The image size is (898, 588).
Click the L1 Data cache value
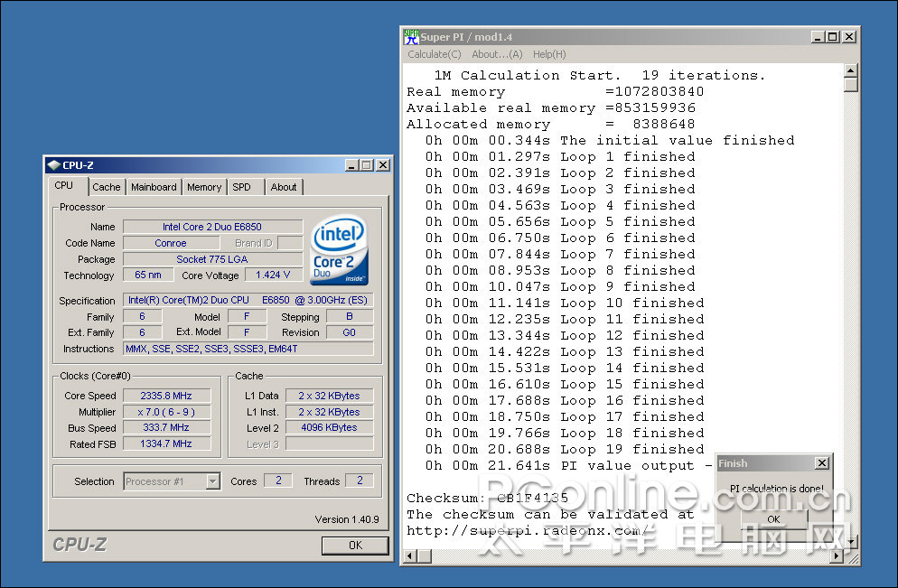pyautogui.click(x=330, y=396)
